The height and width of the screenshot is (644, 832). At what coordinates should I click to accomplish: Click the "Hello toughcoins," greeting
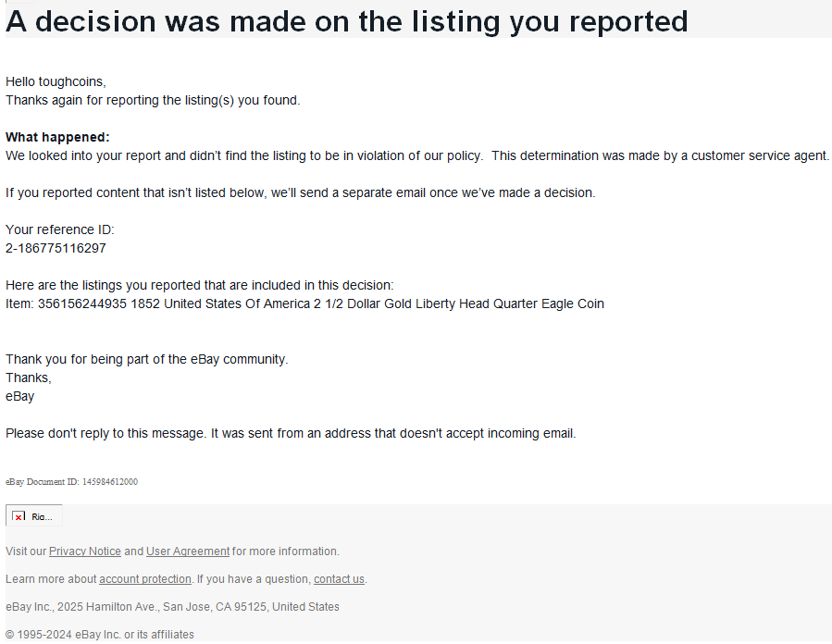click(x=56, y=81)
